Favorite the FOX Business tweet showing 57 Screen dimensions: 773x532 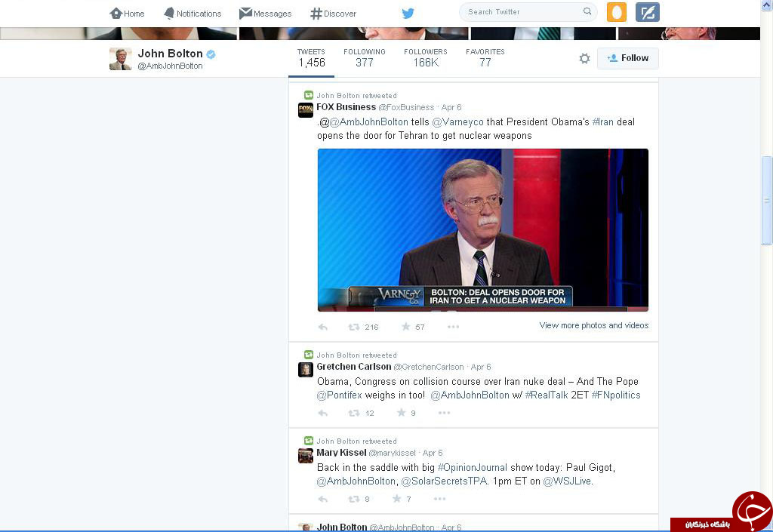point(413,327)
